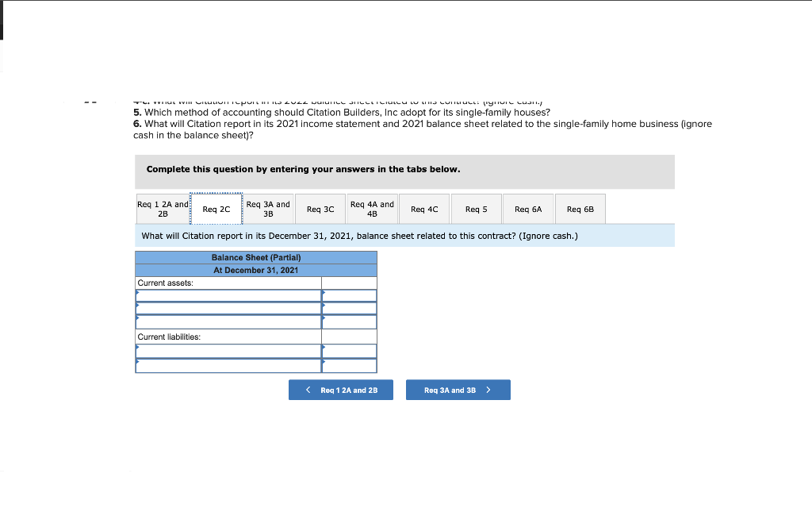Switch to the Req 6A tab

pos(528,209)
